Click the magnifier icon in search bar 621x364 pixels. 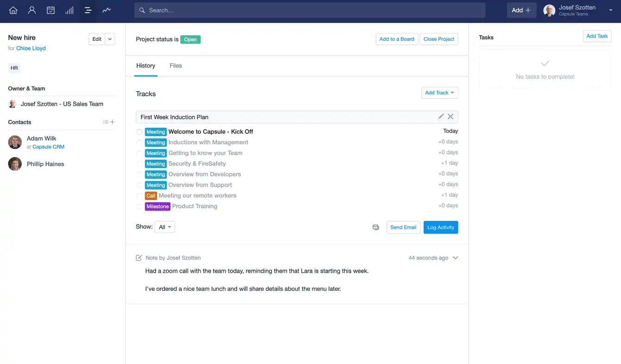pyautogui.click(x=142, y=10)
